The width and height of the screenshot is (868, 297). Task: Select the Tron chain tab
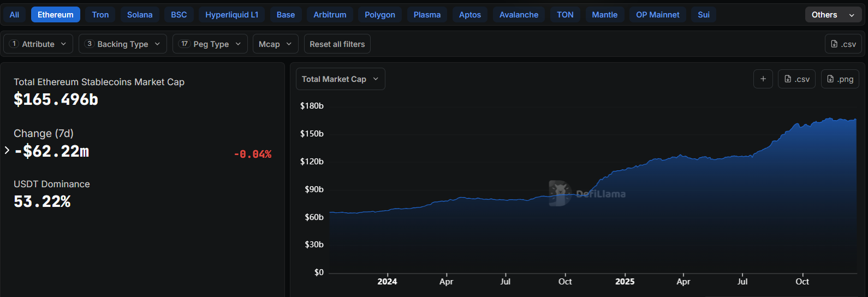pyautogui.click(x=100, y=15)
